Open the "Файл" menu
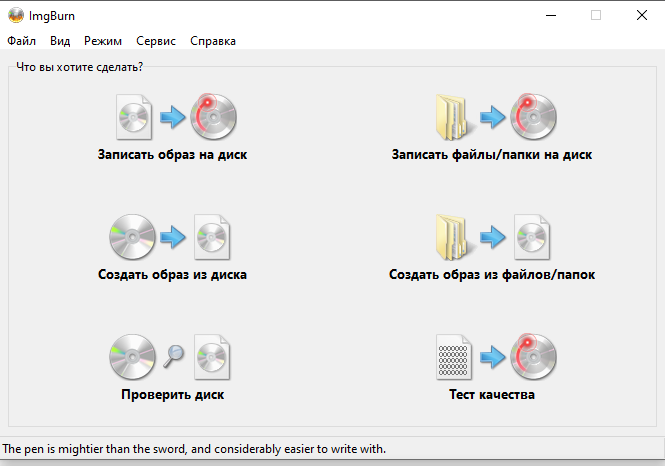This screenshot has width=665, height=466. [21, 41]
